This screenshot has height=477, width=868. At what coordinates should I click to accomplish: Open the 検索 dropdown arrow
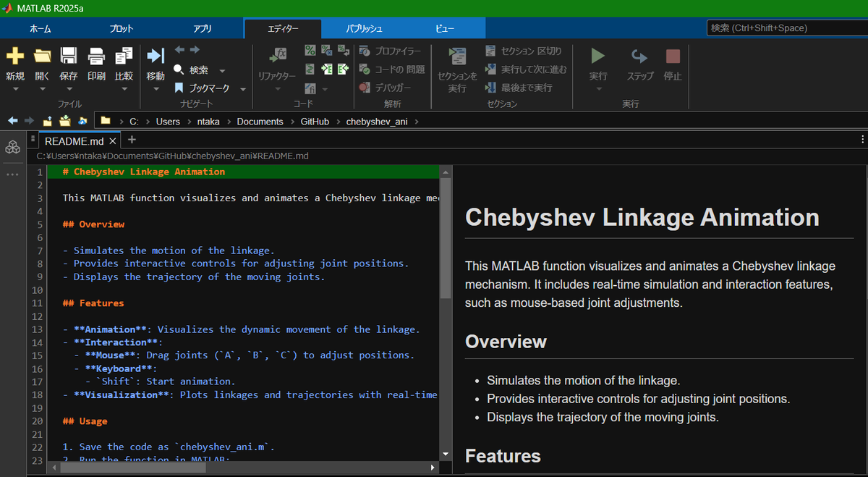tap(222, 71)
